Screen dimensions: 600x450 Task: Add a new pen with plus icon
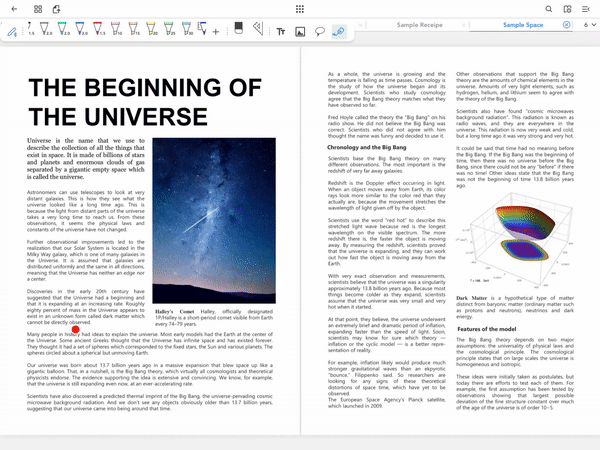[x=216, y=32]
